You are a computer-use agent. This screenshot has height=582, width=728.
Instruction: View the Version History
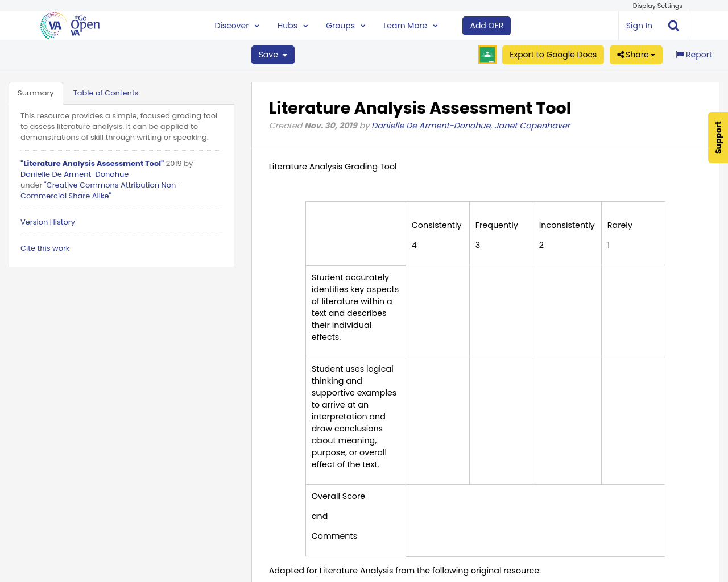click(47, 222)
